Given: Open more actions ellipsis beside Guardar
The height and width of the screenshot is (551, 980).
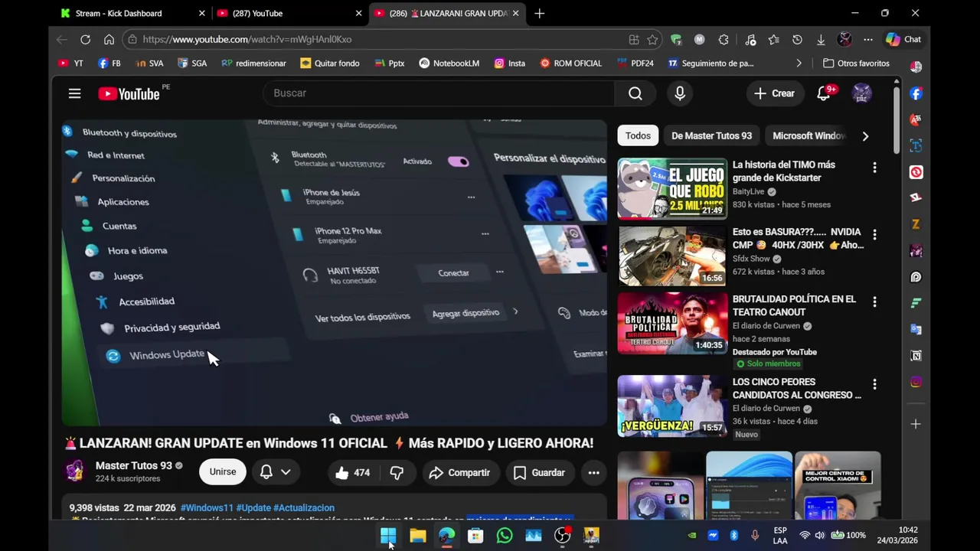Looking at the screenshot, I should (593, 473).
